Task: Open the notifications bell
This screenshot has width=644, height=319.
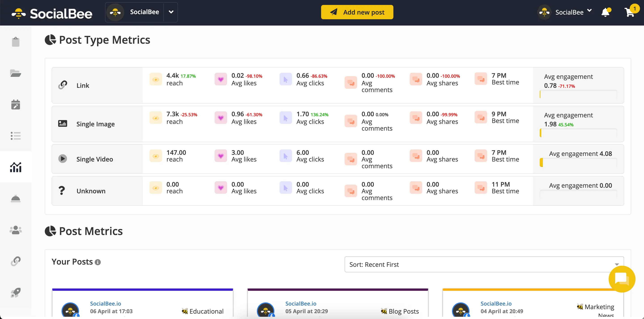Action: click(606, 12)
